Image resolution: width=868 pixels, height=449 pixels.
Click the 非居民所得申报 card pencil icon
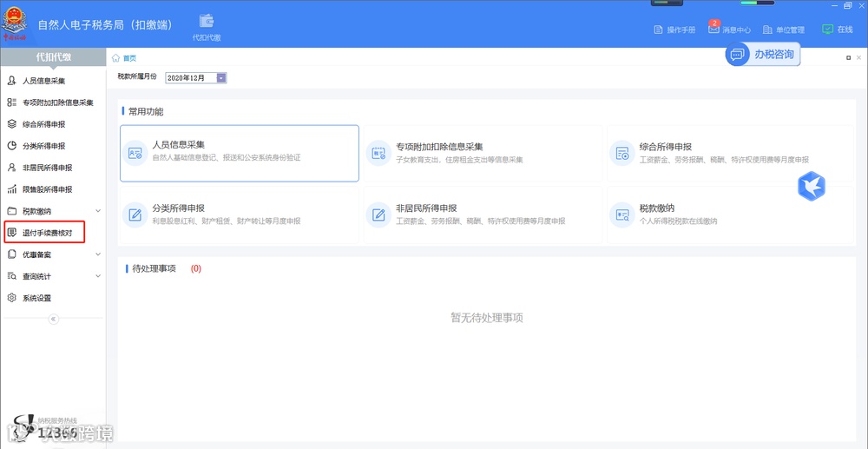[x=378, y=215]
